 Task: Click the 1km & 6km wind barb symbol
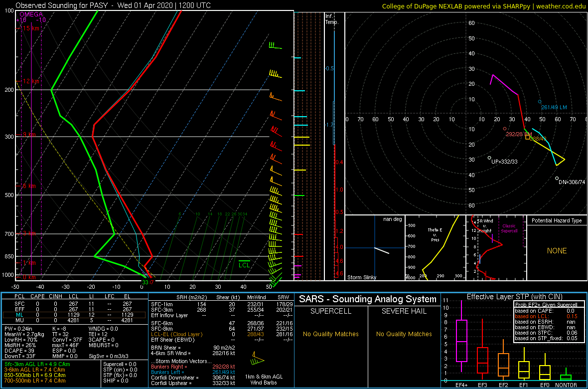coord(258,359)
